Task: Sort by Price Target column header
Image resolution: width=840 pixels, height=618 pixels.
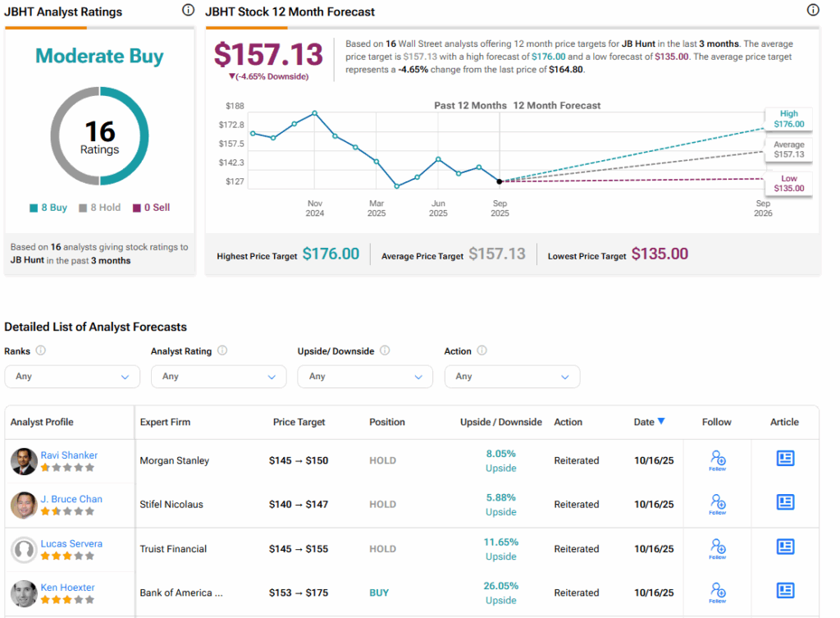Action: (299, 422)
